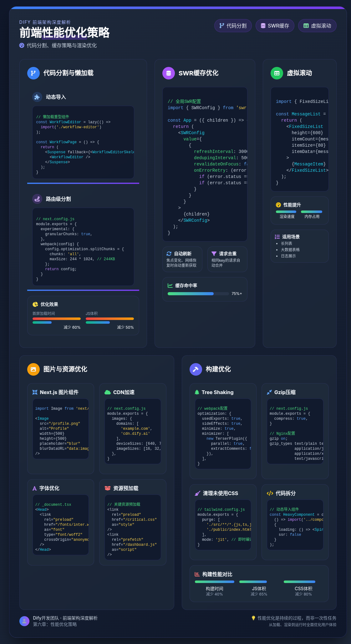Click the tree icon next to Tree Shaking
The height and width of the screenshot is (644, 351).
pyautogui.click(x=197, y=392)
